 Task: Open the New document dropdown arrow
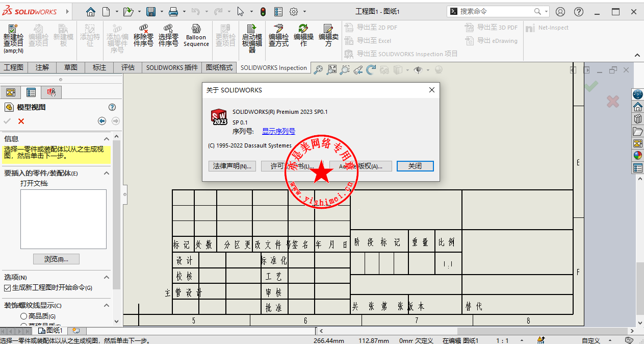tap(117, 11)
